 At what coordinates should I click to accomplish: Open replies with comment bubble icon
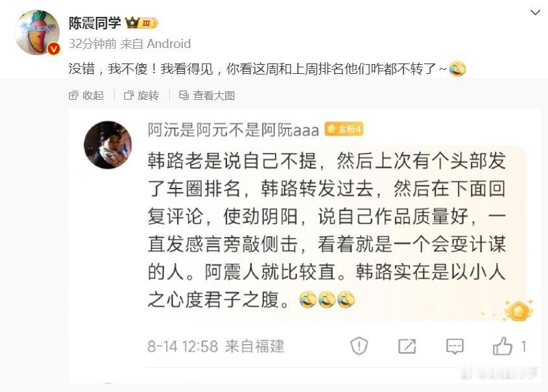455,347
